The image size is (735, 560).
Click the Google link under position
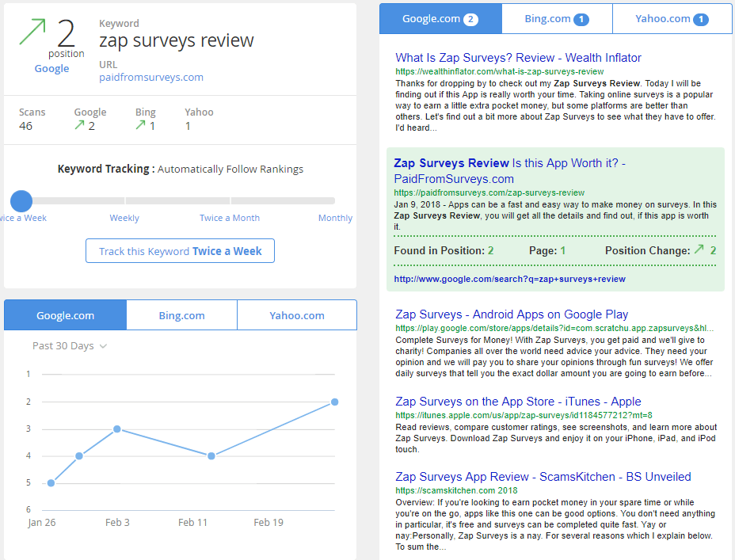tap(51, 68)
